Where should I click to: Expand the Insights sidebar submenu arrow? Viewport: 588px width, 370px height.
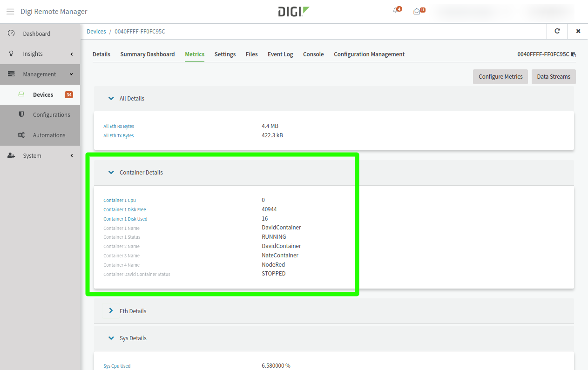pyautogui.click(x=72, y=54)
